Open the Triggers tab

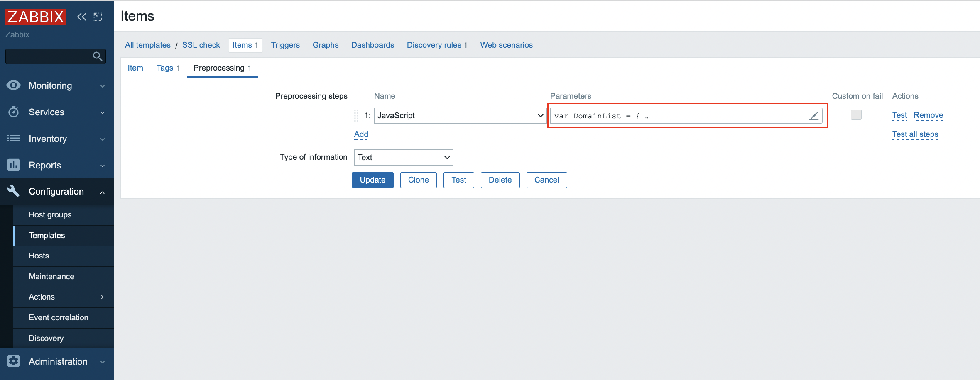(x=285, y=45)
